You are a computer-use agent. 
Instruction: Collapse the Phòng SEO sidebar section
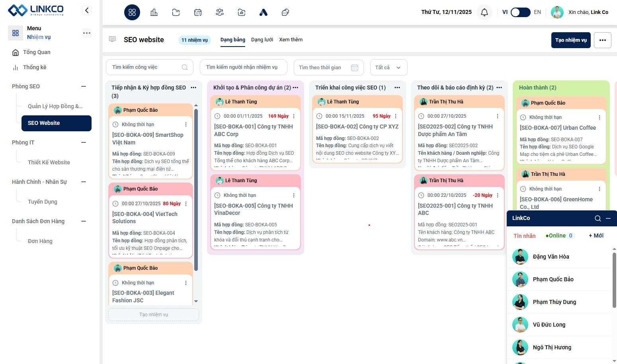tap(84, 86)
